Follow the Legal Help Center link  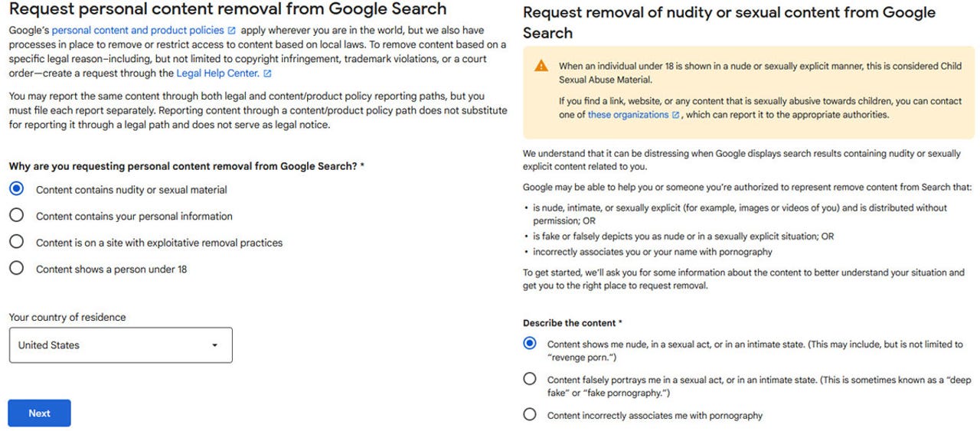[217, 73]
